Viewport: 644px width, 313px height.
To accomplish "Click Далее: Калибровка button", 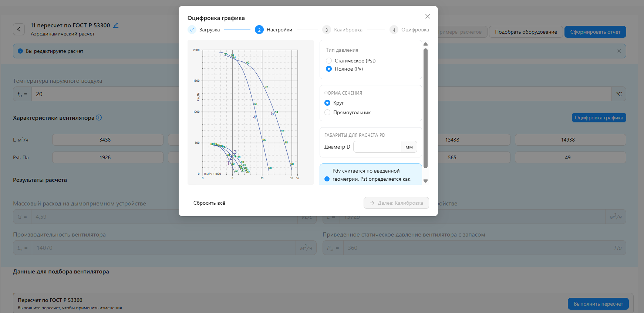I will click(x=396, y=203).
